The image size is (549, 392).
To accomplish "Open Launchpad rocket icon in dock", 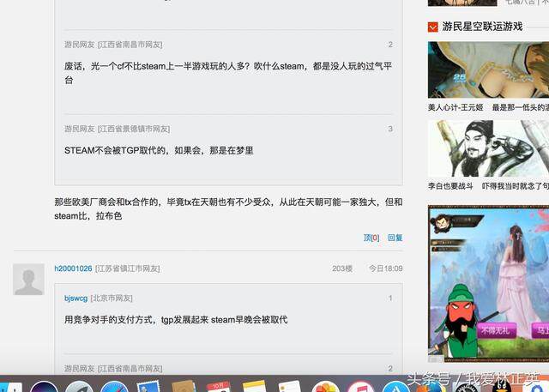I will 79,386.
